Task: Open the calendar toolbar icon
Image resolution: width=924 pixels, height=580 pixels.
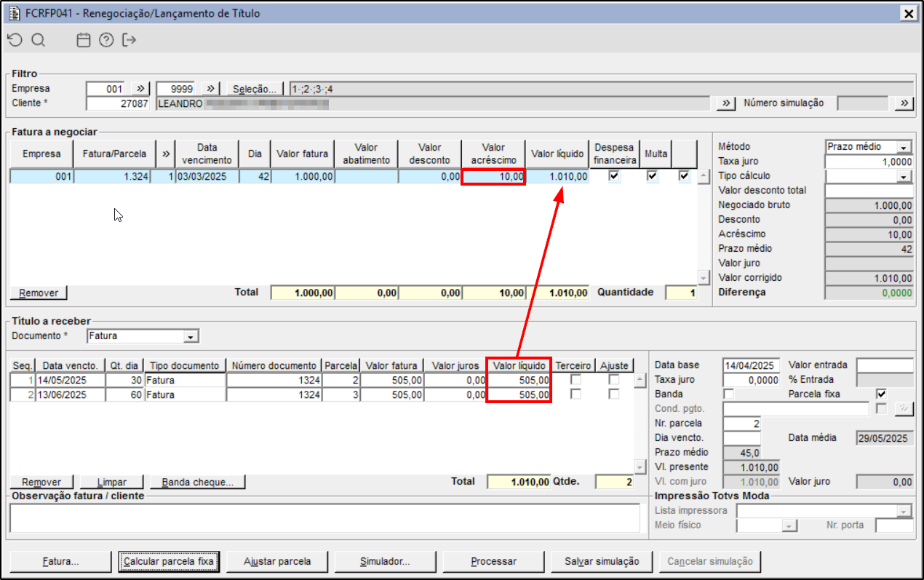Action: pos(84,40)
